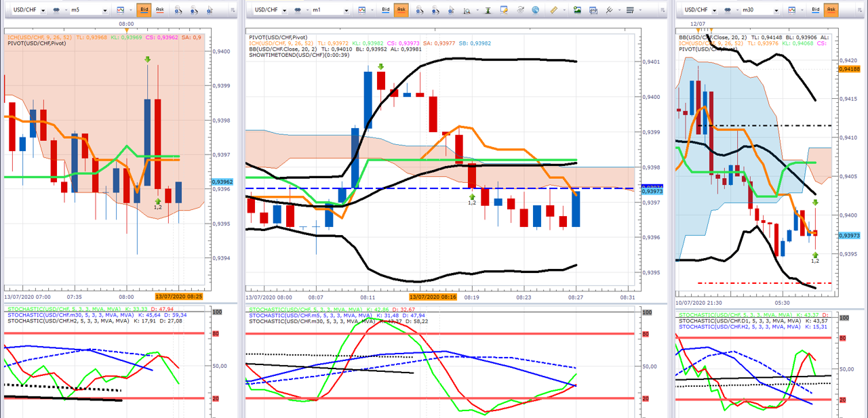Click the chart window with key icon
The height and width of the screenshot is (418, 868).
(504, 10)
